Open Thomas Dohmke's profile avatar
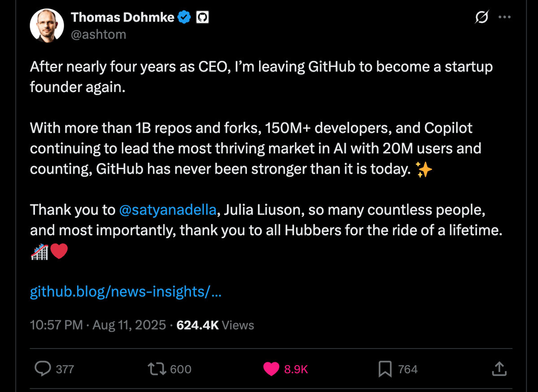 (47, 26)
